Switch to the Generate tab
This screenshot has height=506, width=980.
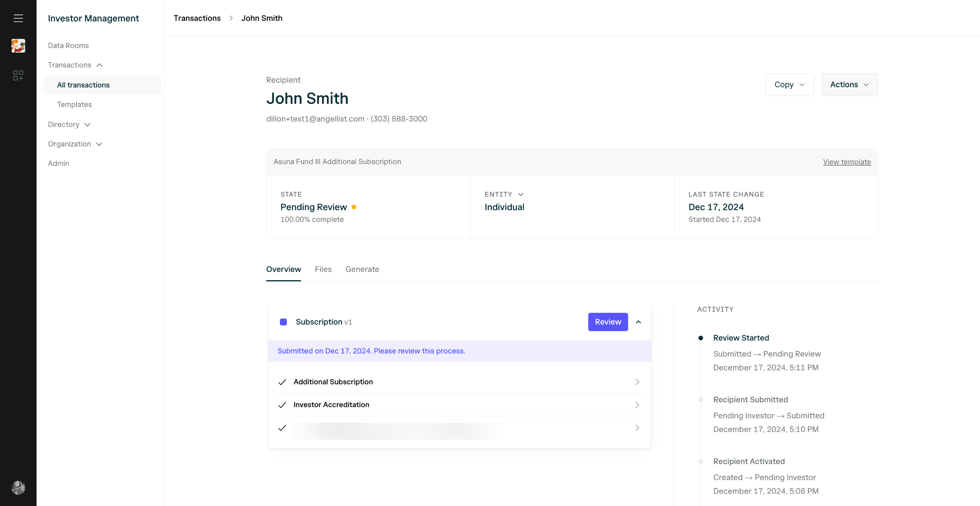362,269
